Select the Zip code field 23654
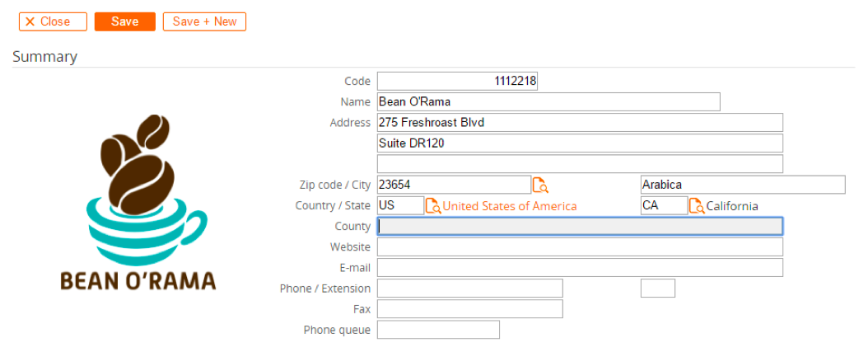 pos(454,185)
